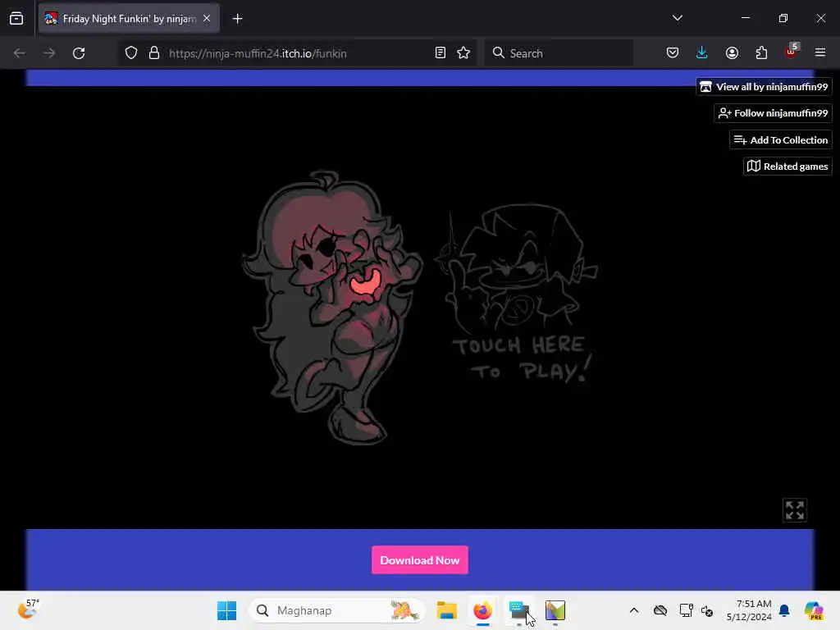Viewport: 840px width, 630px height.
Task: Go back one page
Action: [x=20, y=53]
